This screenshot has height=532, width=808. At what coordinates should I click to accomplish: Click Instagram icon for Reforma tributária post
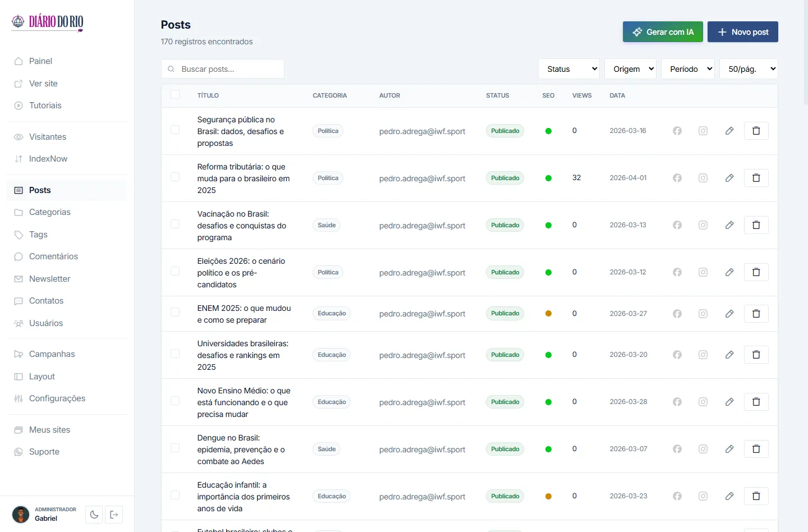(x=703, y=178)
